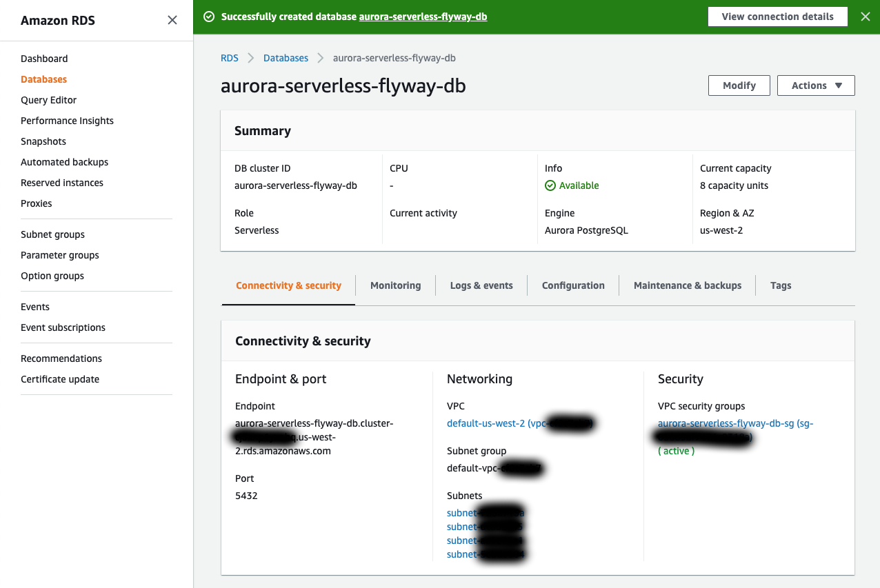Click the 'Aurora PostgreSQL' engine value

(586, 230)
